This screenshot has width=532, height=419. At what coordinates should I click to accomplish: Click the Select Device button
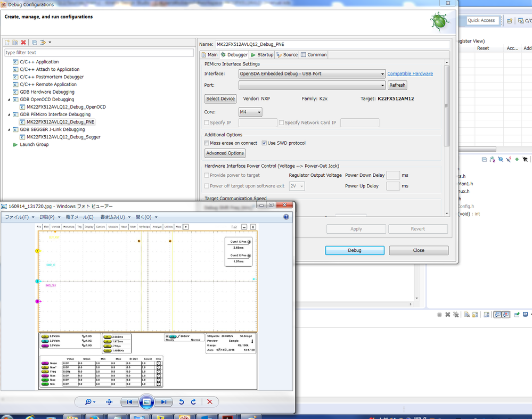pyautogui.click(x=220, y=98)
